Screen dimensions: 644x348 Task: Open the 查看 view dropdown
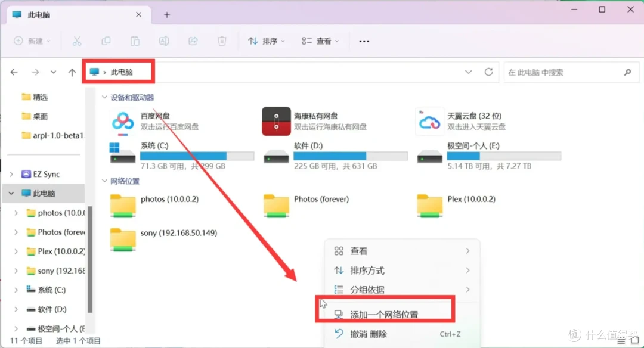320,41
